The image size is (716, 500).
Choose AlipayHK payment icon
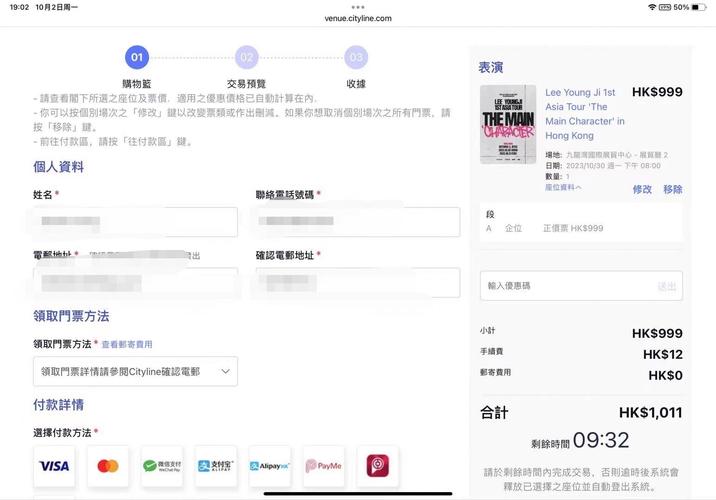tap(270, 466)
